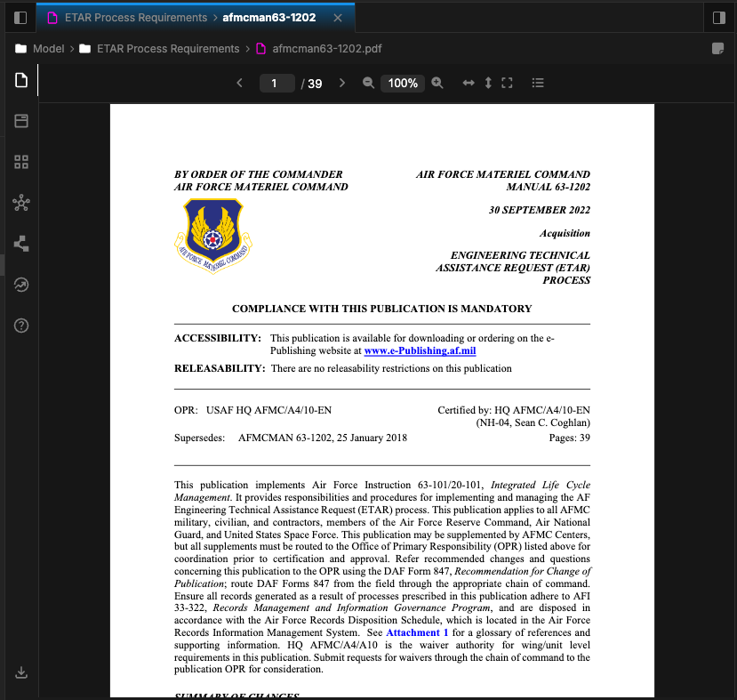The image size is (737, 700).
Task: Zoom in on the PDF document
Action: point(437,83)
